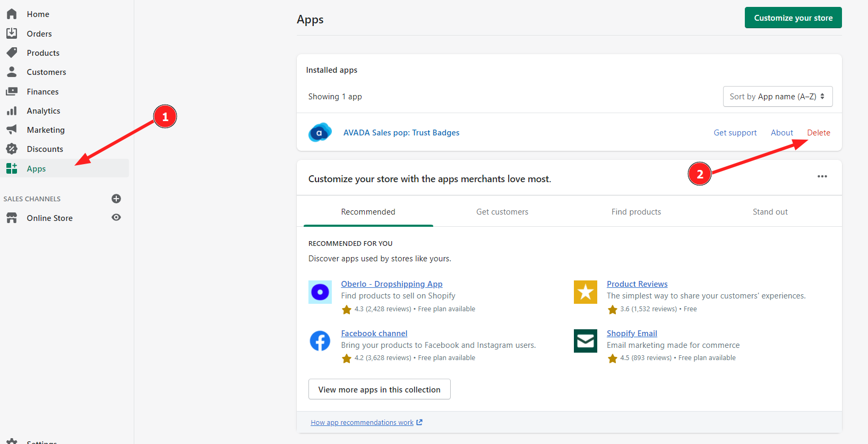
Task: Click the Home house icon in sidebar
Action: point(12,14)
